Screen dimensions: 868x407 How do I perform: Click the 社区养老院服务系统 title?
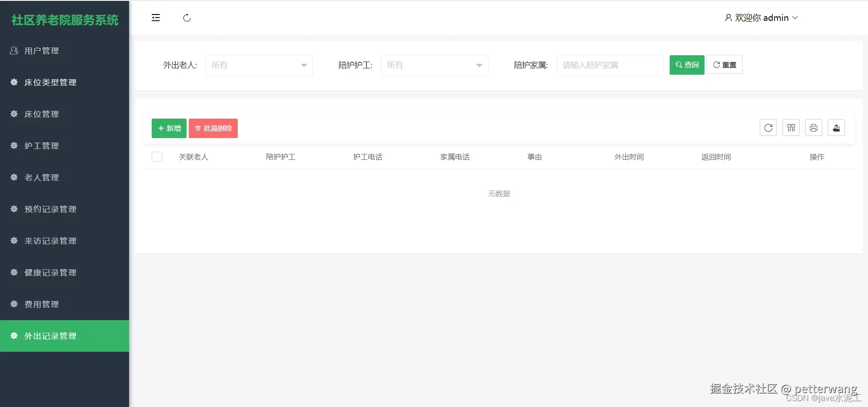[65, 20]
